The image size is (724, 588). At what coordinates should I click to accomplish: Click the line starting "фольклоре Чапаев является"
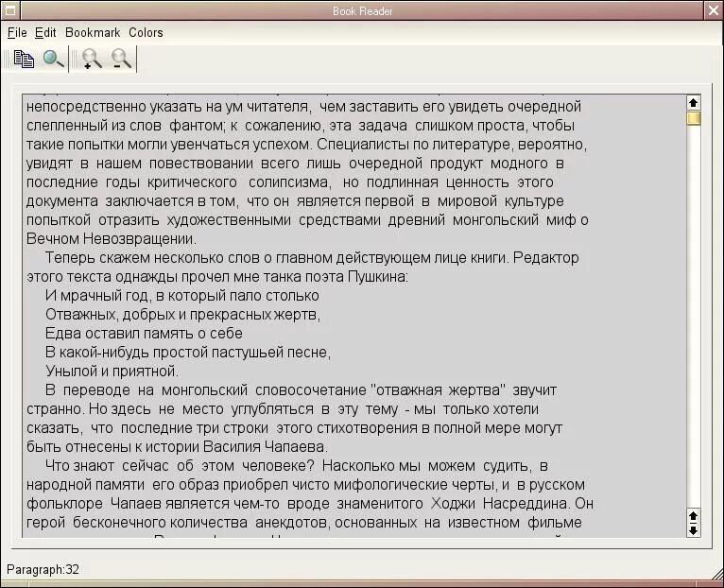pyautogui.click(x=310, y=504)
